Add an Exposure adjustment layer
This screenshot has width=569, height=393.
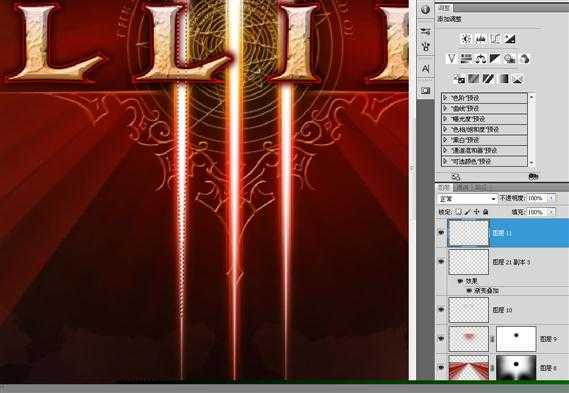(x=510, y=38)
